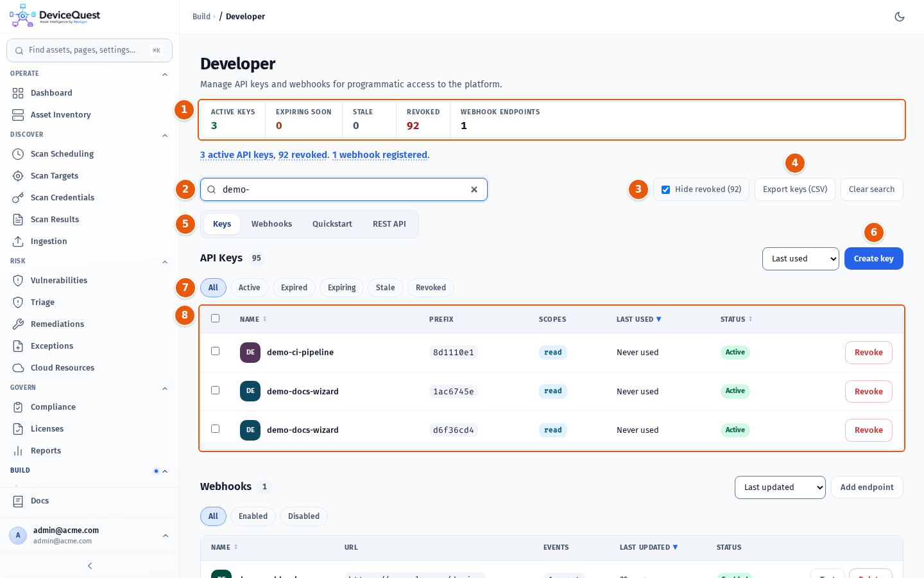Collapse the BUILD sidebar section
This screenshot has height=578, width=924.
pyautogui.click(x=165, y=471)
